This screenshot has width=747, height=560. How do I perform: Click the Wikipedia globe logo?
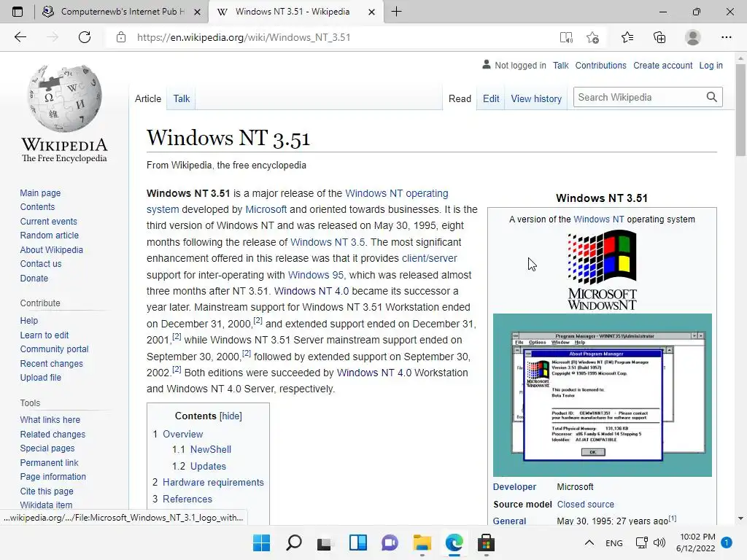64,98
